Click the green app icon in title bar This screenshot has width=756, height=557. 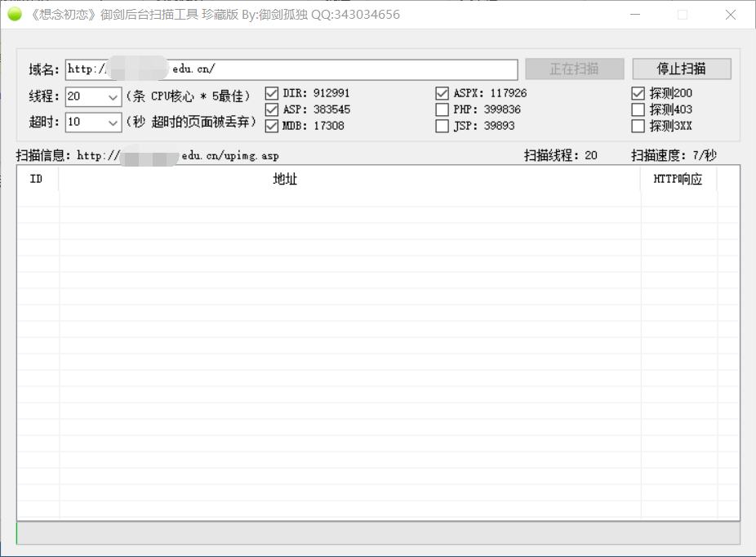point(15,15)
